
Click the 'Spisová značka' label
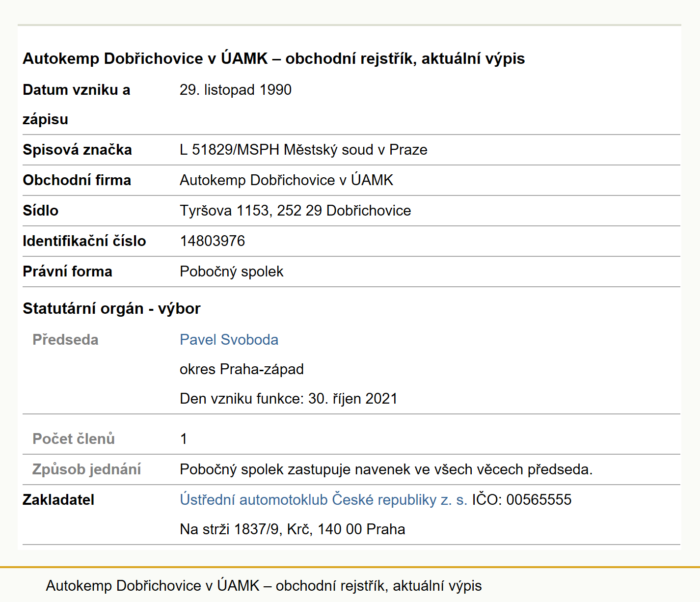click(77, 150)
